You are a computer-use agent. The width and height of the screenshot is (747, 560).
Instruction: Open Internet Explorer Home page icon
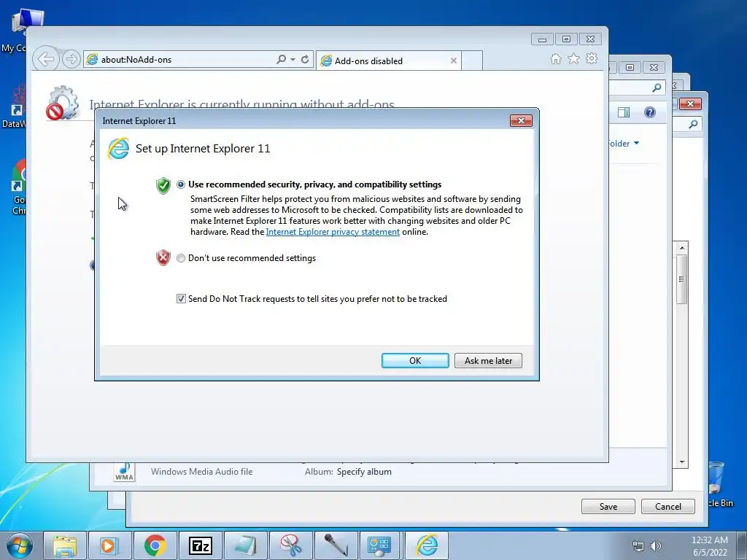pos(555,58)
